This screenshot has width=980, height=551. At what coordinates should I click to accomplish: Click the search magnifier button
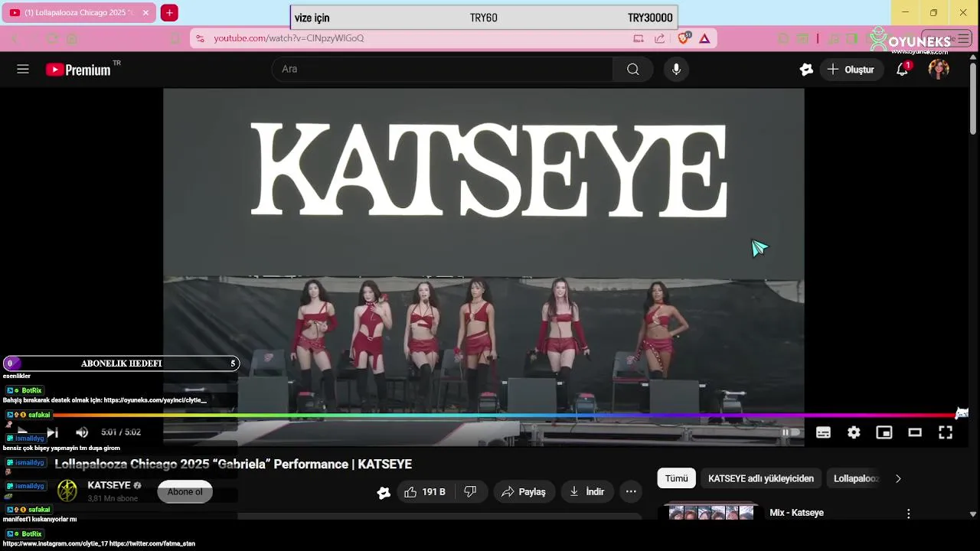tap(632, 69)
